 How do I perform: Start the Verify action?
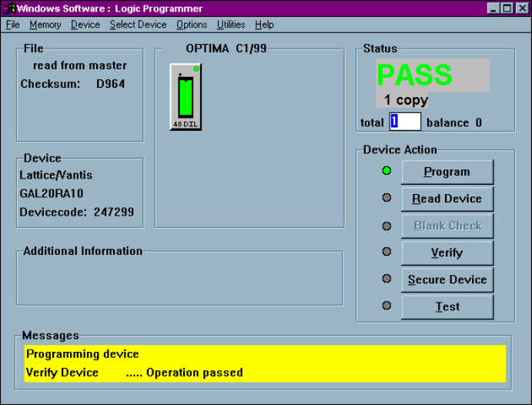tap(447, 253)
